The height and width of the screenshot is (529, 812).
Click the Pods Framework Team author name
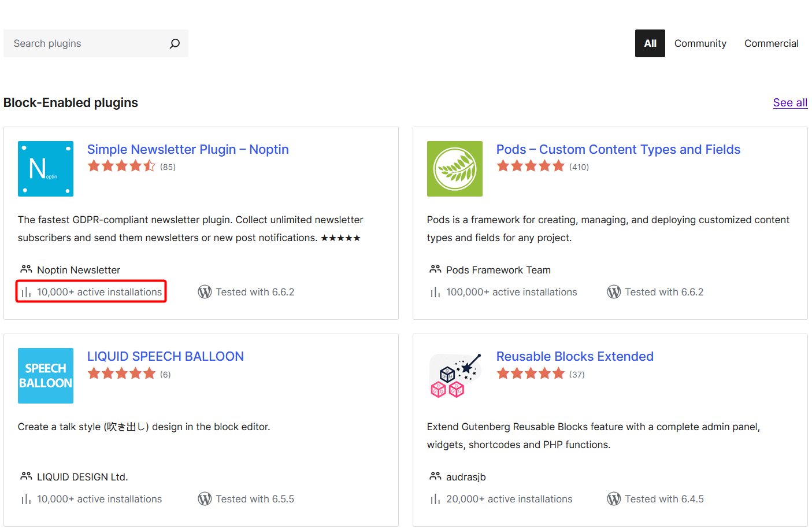pos(498,270)
